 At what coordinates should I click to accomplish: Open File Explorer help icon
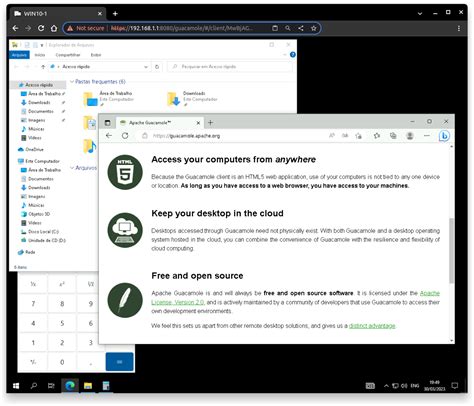click(x=293, y=55)
